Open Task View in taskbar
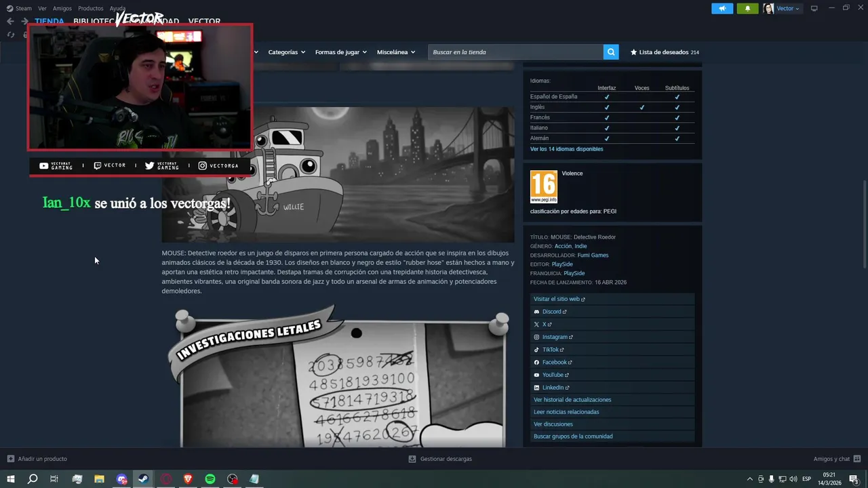The width and height of the screenshot is (868, 488). tap(54, 479)
